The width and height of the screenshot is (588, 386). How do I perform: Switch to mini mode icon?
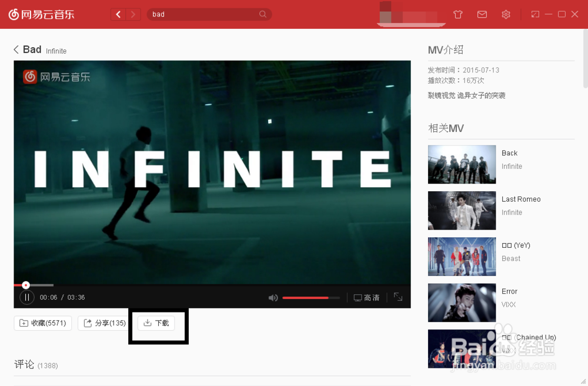pos(535,14)
